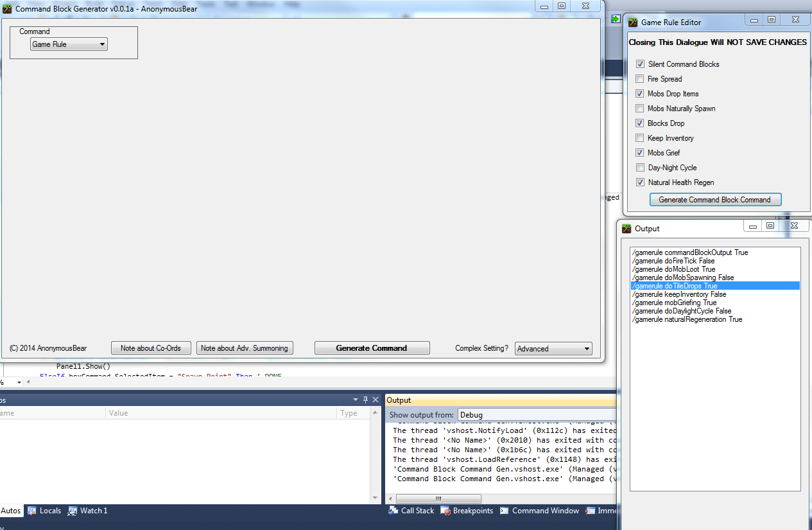Click the Command Window tab icon
812x530 pixels.
point(505,511)
